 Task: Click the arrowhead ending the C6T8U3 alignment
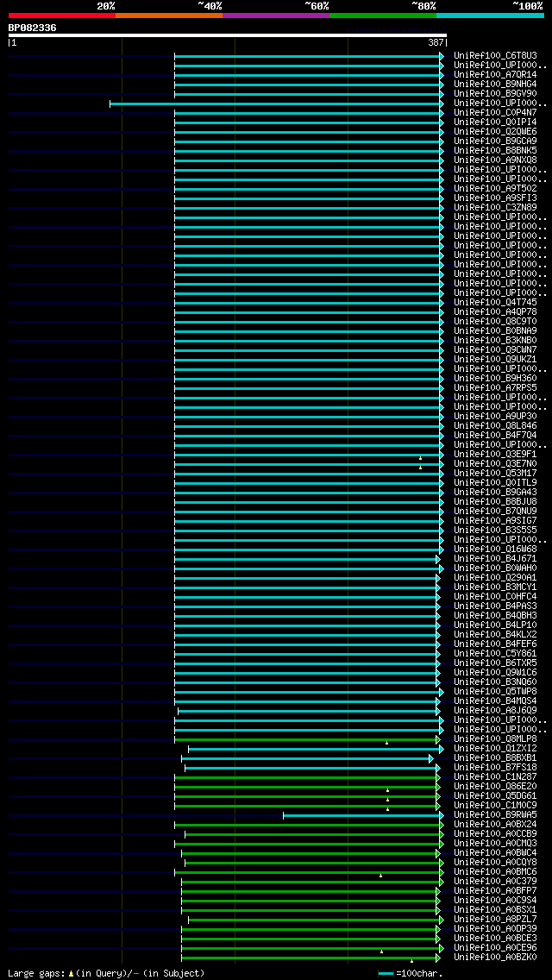(x=442, y=56)
